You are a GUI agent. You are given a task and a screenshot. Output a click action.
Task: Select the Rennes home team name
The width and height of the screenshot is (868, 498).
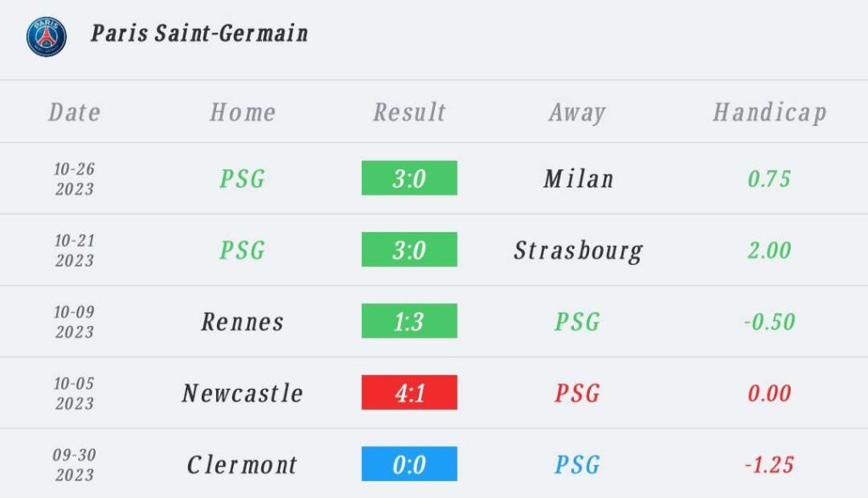(x=242, y=322)
